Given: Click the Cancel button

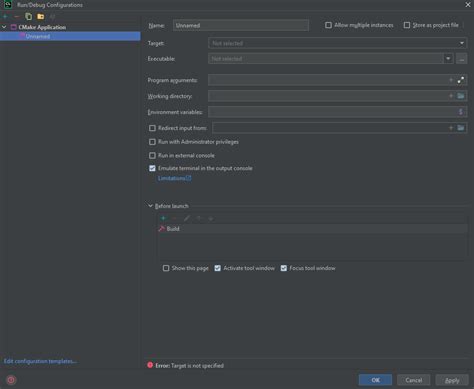Looking at the screenshot, I should [x=414, y=380].
